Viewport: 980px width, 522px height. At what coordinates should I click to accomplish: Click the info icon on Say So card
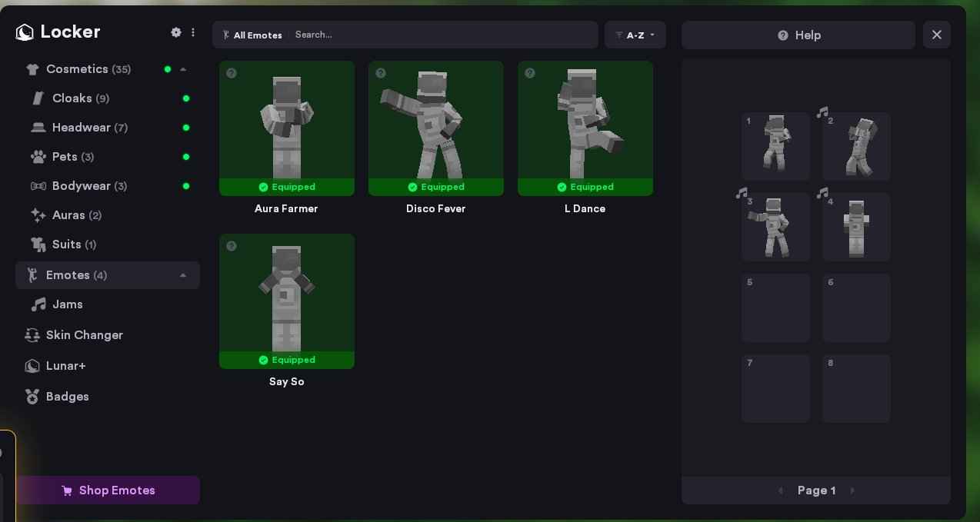click(232, 246)
